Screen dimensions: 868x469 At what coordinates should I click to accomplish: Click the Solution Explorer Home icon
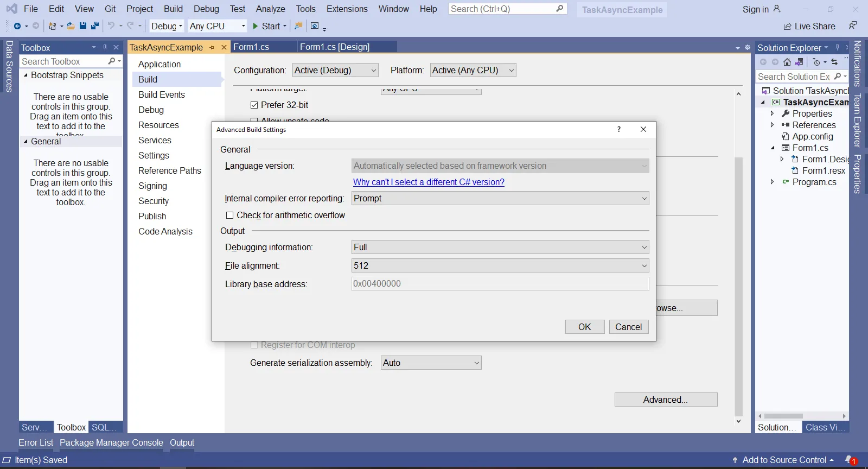[787, 62]
